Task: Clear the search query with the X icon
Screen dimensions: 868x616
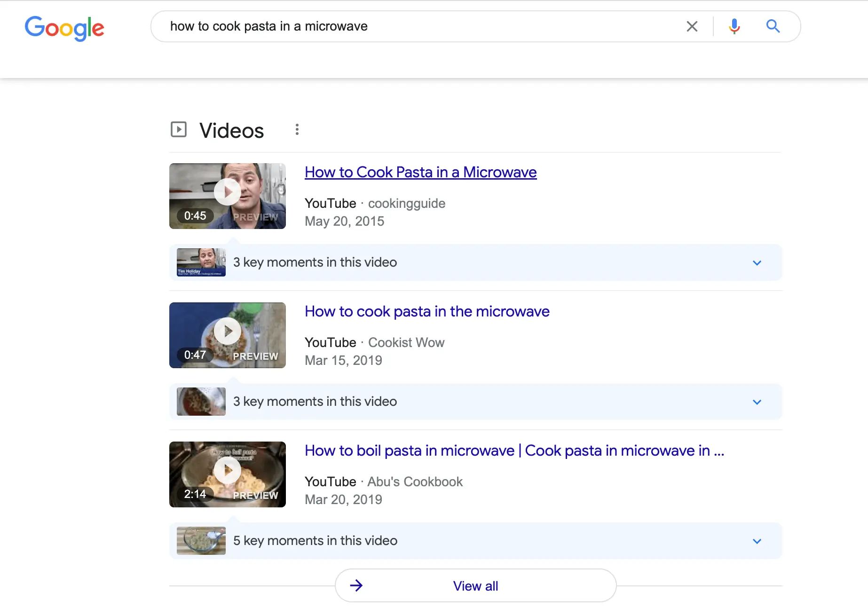Action: (x=692, y=26)
